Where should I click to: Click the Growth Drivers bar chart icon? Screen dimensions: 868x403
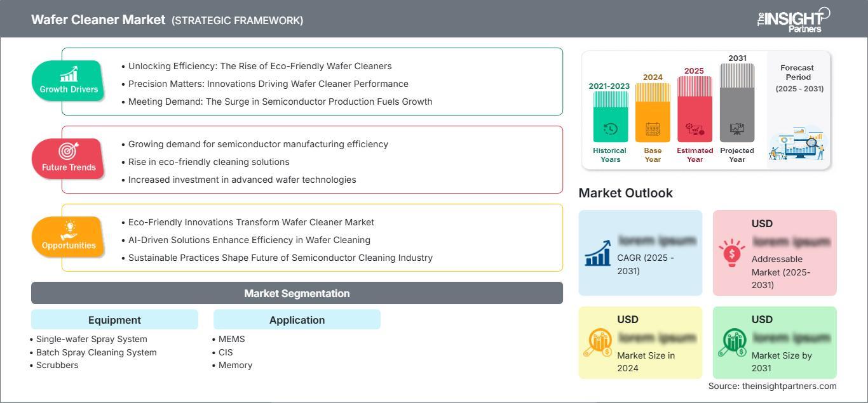pos(69,74)
